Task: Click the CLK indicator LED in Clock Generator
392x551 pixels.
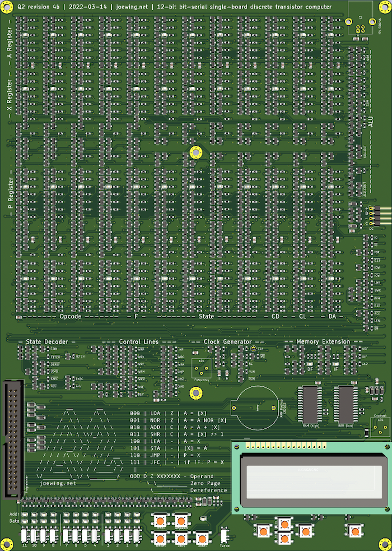Action: point(253,349)
